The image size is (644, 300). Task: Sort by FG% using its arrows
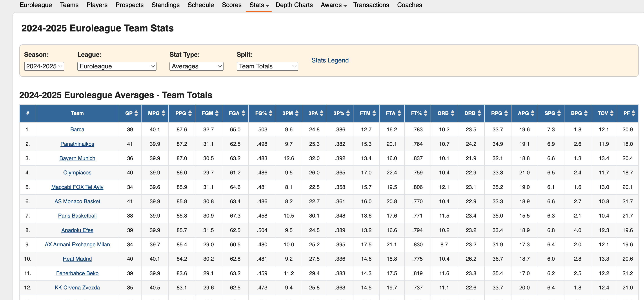tap(271, 113)
